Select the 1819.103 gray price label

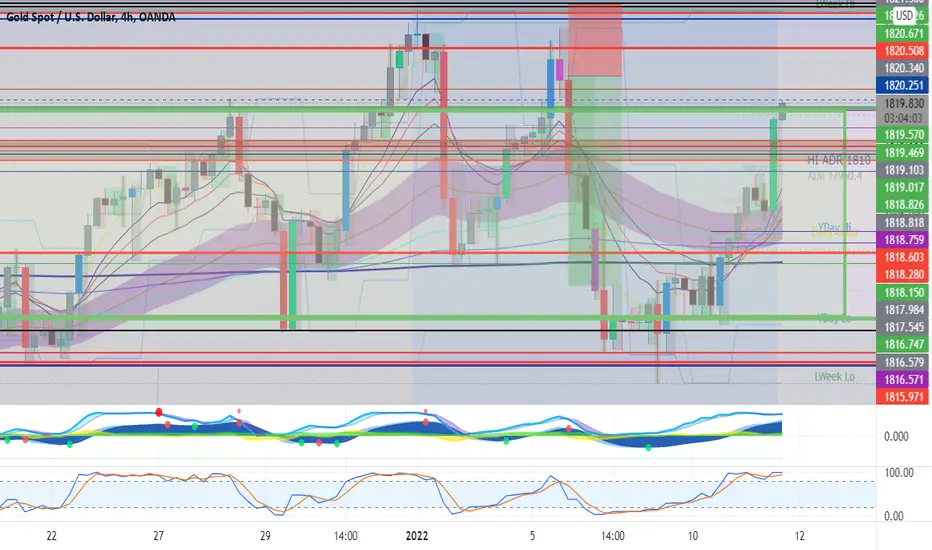[x=903, y=170]
